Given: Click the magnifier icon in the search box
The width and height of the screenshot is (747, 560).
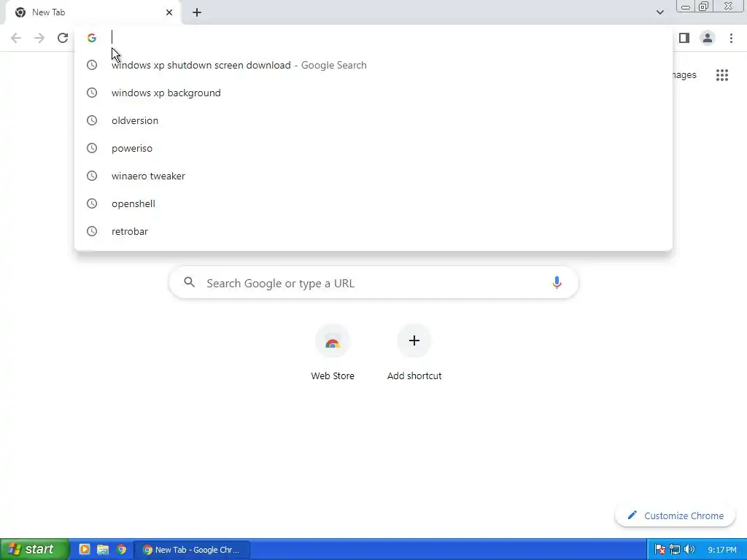Looking at the screenshot, I should (x=189, y=282).
